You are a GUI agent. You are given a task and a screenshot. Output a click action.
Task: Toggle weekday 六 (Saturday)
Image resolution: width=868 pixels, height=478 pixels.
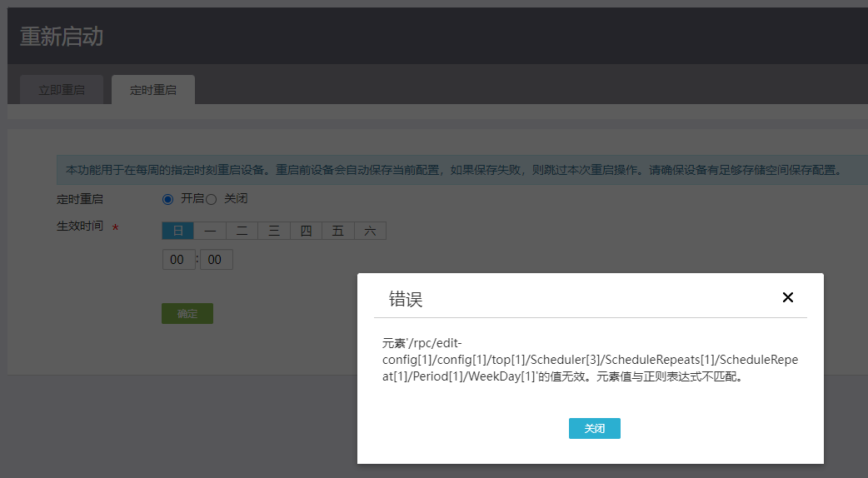point(371,231)
